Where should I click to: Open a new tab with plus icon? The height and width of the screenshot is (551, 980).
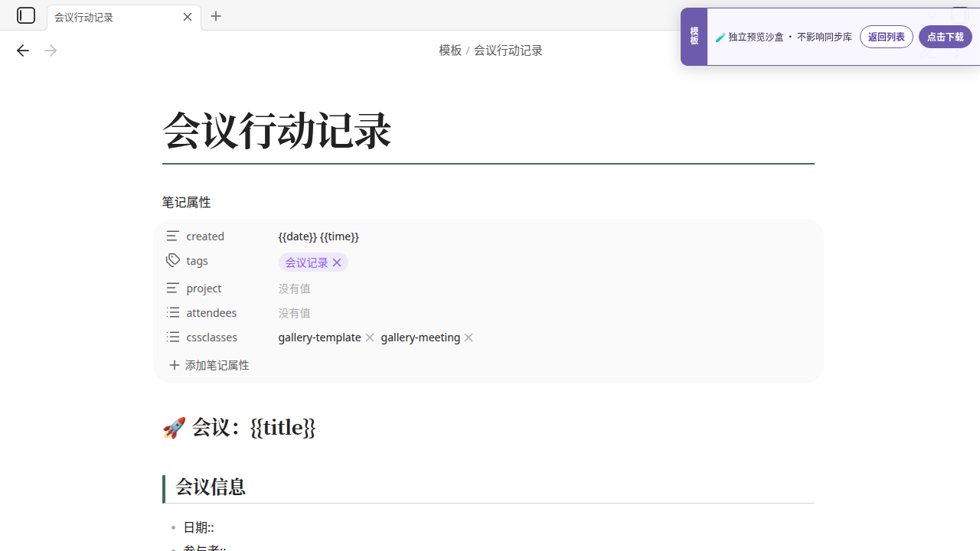point(216,16)
